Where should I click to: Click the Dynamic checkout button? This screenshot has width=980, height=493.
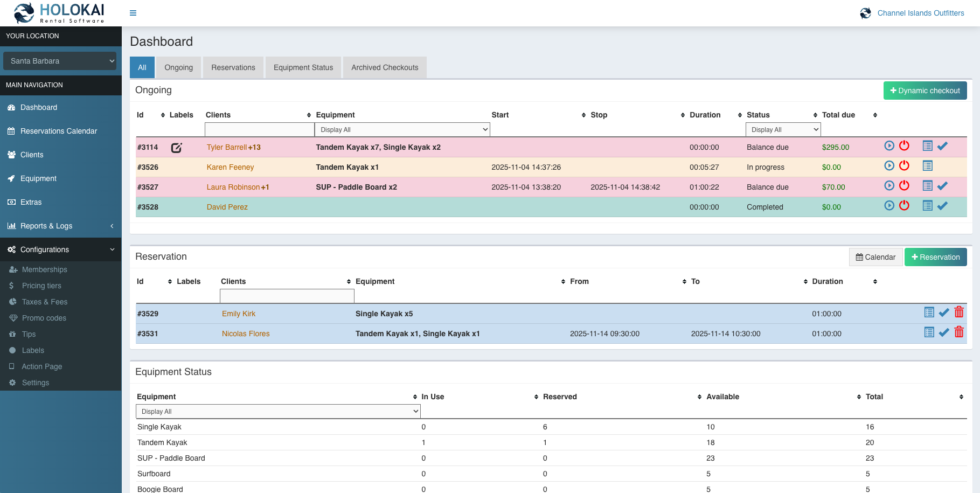(x=925, y=90)
